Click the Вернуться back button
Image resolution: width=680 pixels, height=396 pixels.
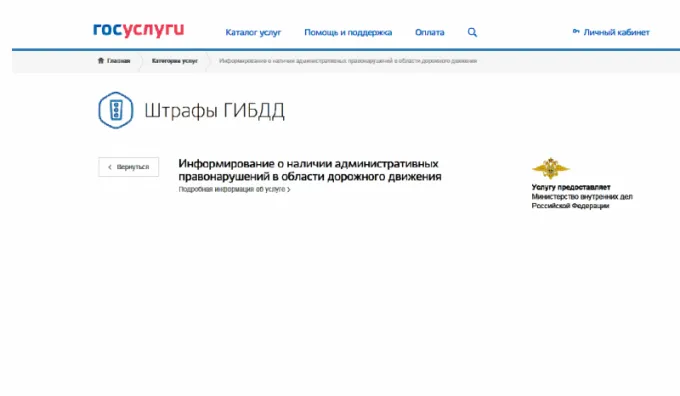click(x=128, y=167)
